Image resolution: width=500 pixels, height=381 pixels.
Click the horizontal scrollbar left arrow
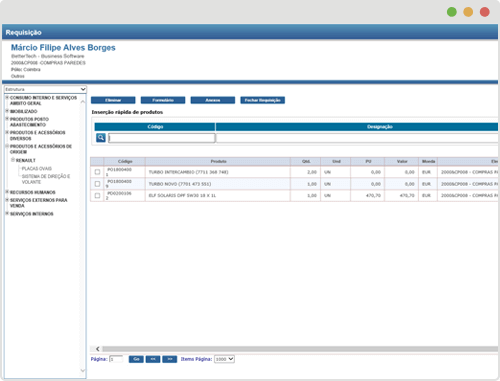click(98, 349)
